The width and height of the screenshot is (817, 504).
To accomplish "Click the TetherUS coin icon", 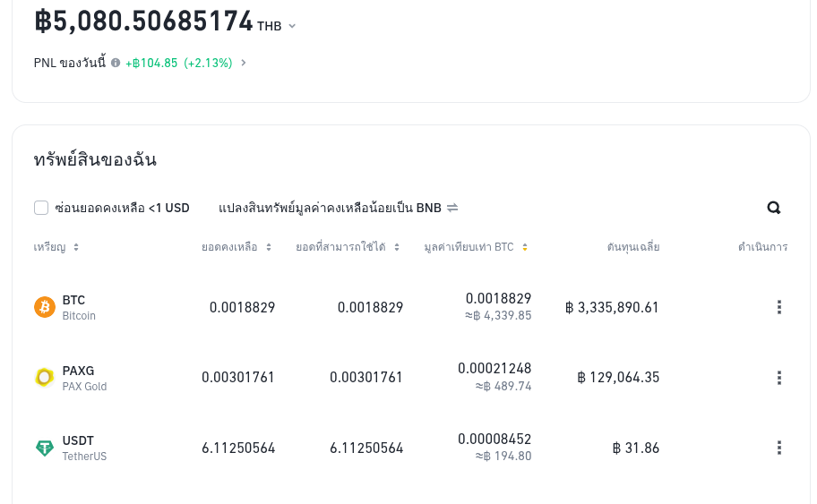I will (x=45, y=448).
